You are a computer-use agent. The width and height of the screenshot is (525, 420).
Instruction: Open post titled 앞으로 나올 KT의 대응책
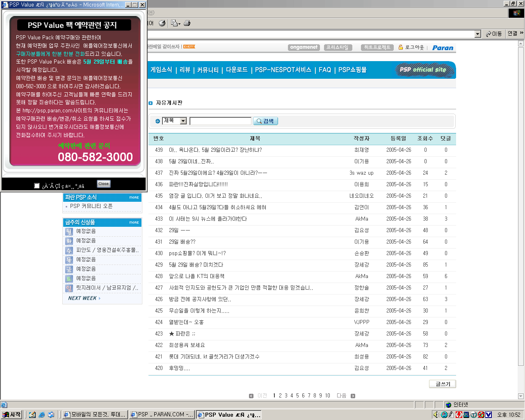pos(196,276)
